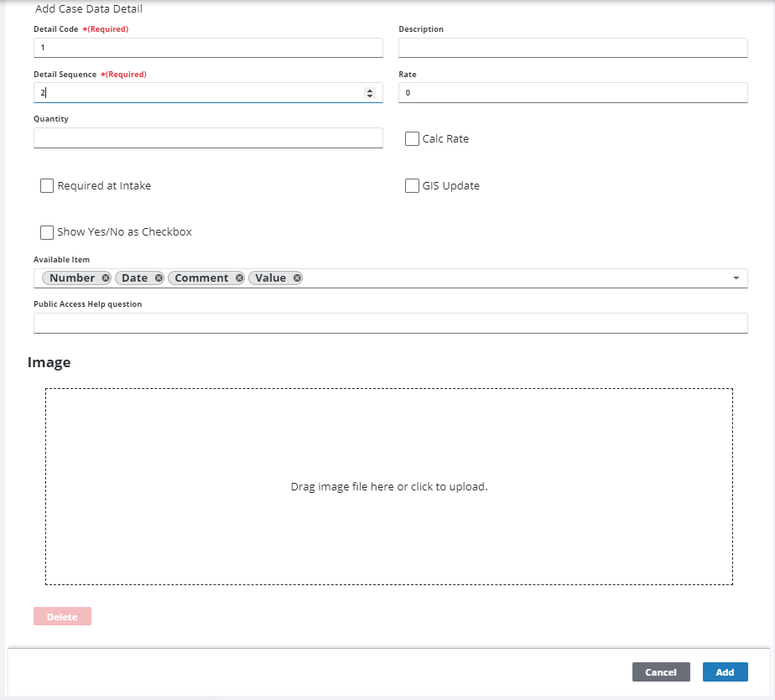Remove the Value chip from Available Item
The height and width of the screenshot is (700, 775).
tap(297, 278)
